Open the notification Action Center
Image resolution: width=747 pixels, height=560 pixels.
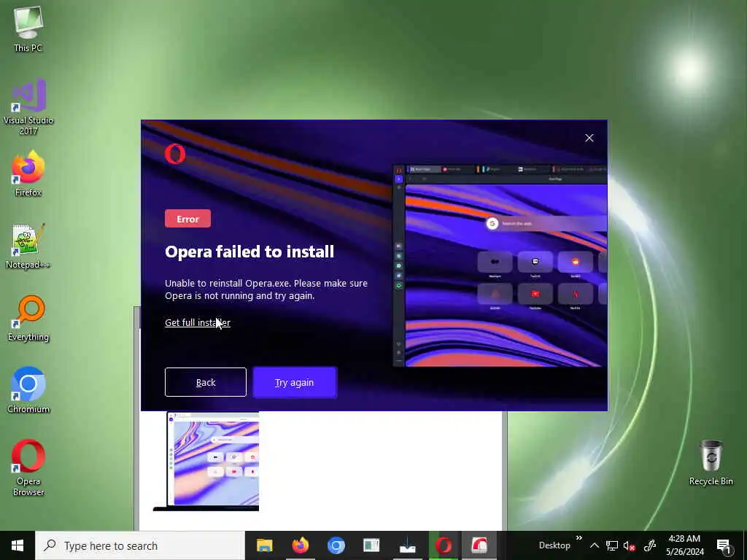pyautogui.click(x=724, y=545)
